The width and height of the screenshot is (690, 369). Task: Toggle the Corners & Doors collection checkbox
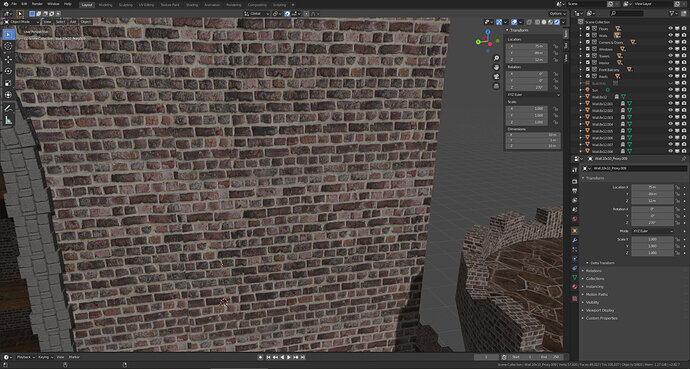click(x=588, y=42)
